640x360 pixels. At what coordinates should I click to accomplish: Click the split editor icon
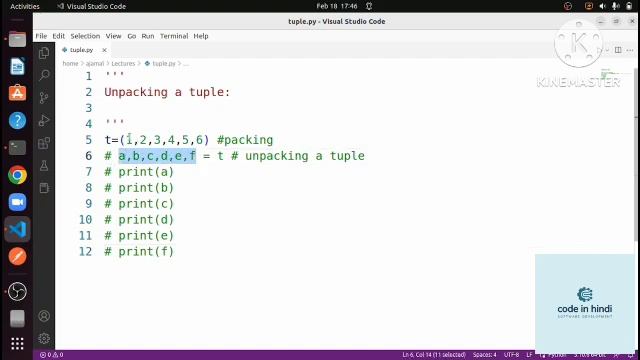(618, 50)
